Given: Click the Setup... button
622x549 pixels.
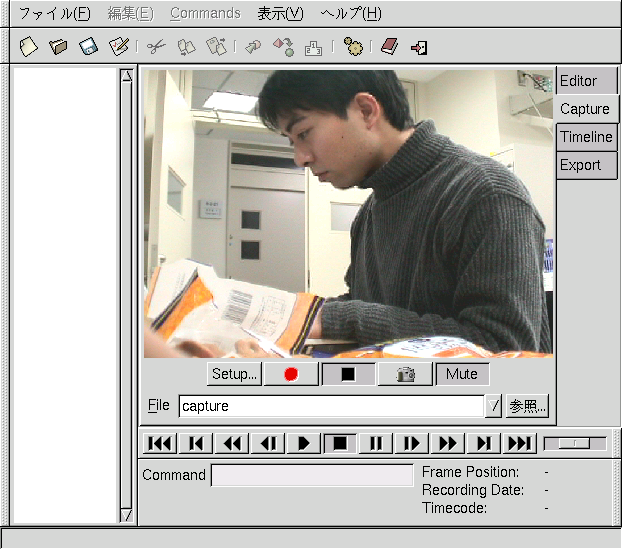Looking at the screenshot, I should click(234, 374).
